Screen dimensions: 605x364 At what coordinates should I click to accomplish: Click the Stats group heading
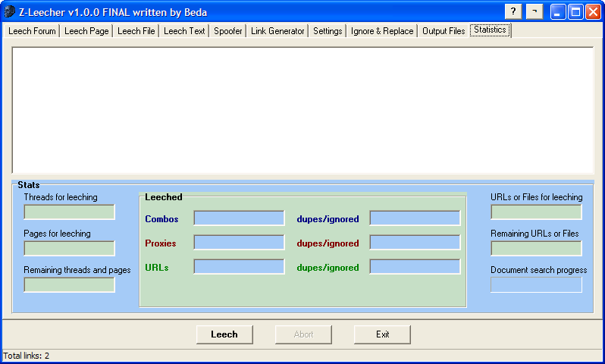click(x=29, y=185)
